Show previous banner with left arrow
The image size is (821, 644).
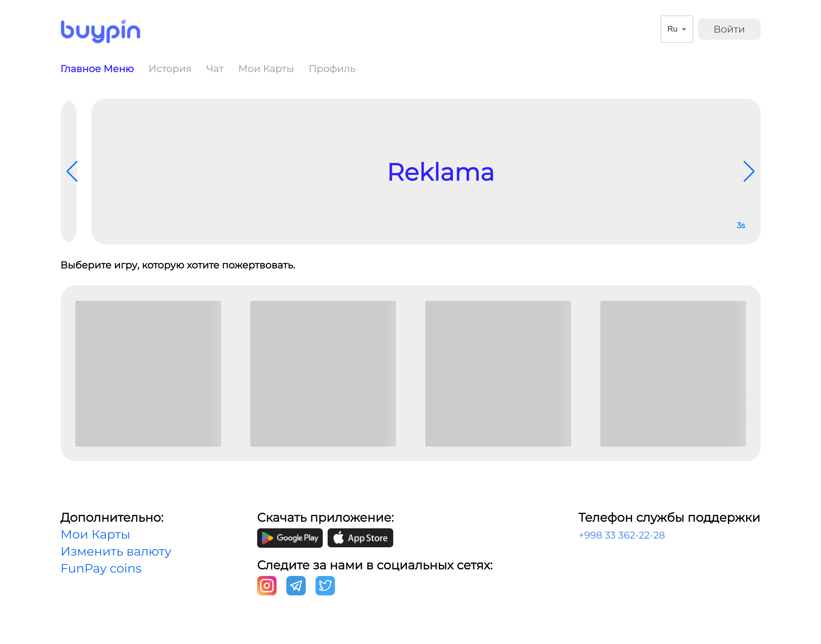pyautogui.click(x=72, y=172)
